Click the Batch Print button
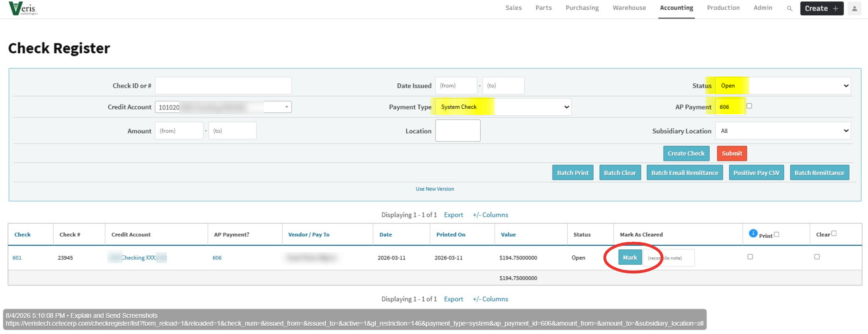Viewport: 868px width, 334px height. coord(573,173)
